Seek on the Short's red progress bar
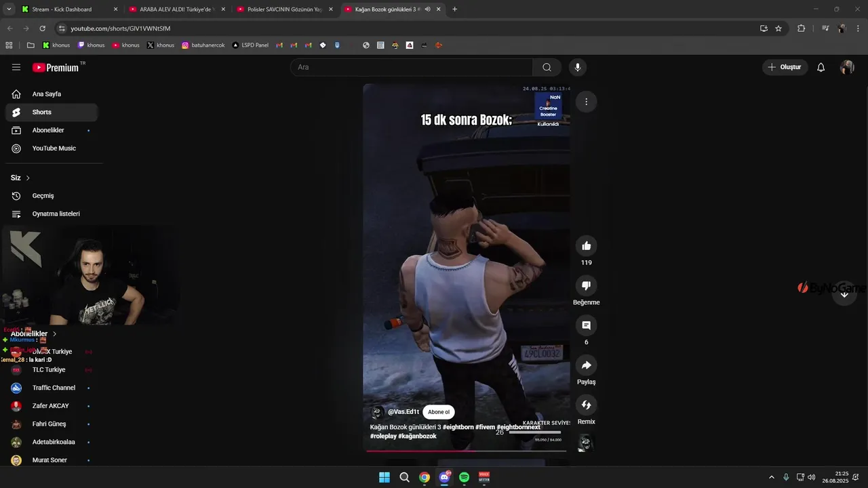 [x=466, y=451]
